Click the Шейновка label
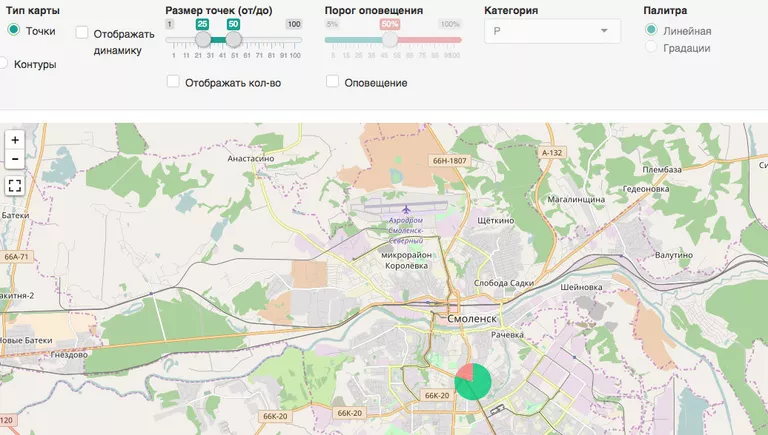Viewport: 768px width, 435px height. pyautogui.click(x=581, y=287)
